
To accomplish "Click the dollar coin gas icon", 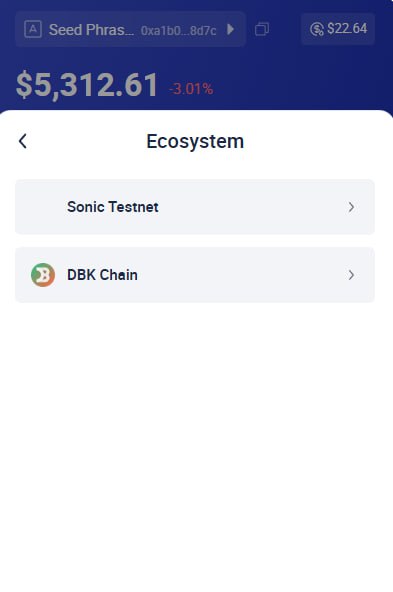I will (316, 29).
